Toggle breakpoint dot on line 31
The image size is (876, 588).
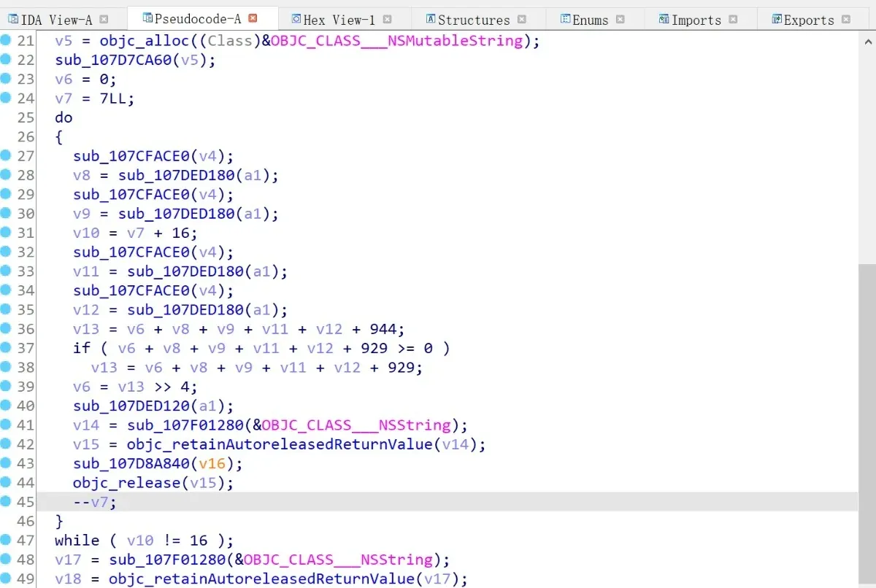click(7, 232)
